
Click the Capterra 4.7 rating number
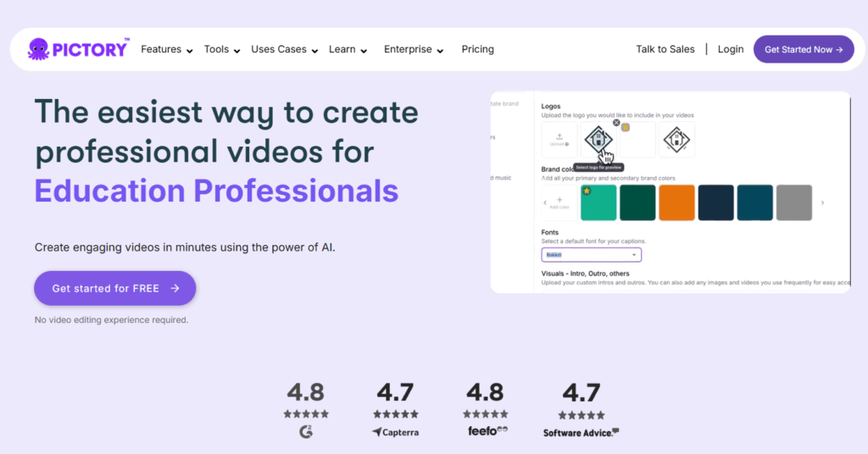395,393
